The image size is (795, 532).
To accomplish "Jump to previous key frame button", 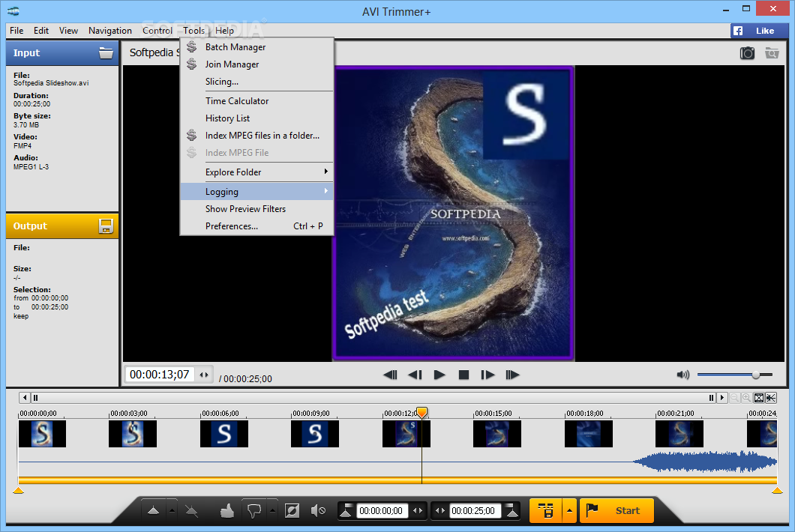I will tap(390, 375).
